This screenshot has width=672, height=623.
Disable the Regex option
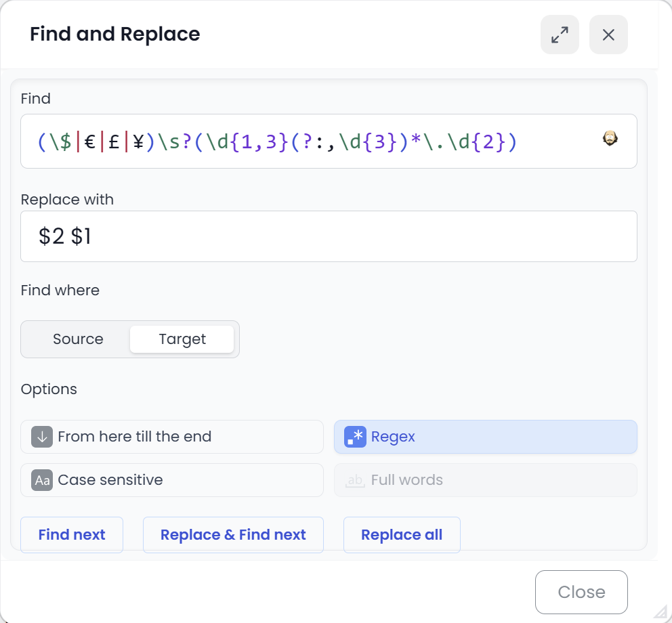[485, 437]
